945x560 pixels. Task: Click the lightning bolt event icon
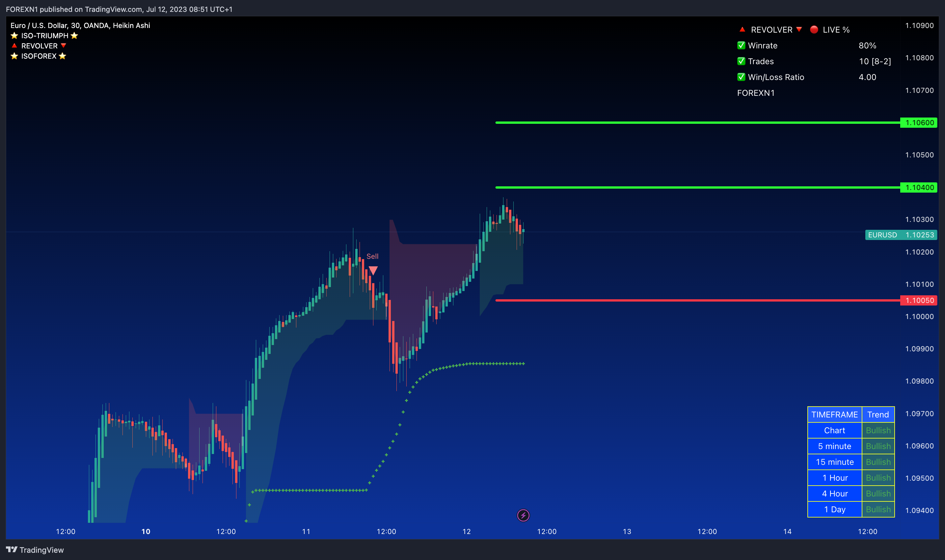pos(523,515)
